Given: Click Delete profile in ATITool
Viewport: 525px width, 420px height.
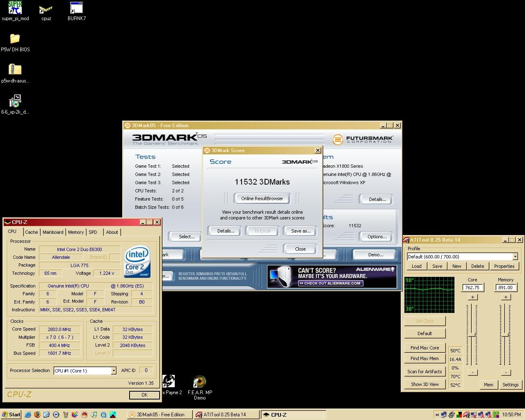Looking at the screenshot, I should pos(477,266).
